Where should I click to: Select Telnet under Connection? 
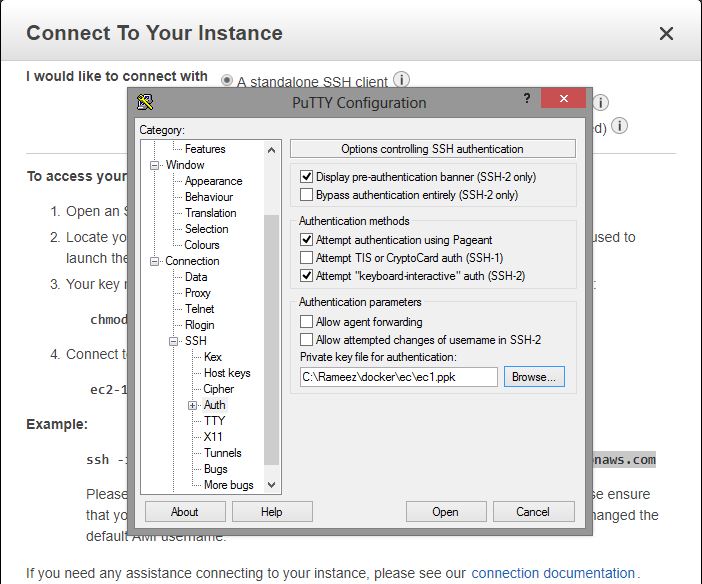click(200, 309)
